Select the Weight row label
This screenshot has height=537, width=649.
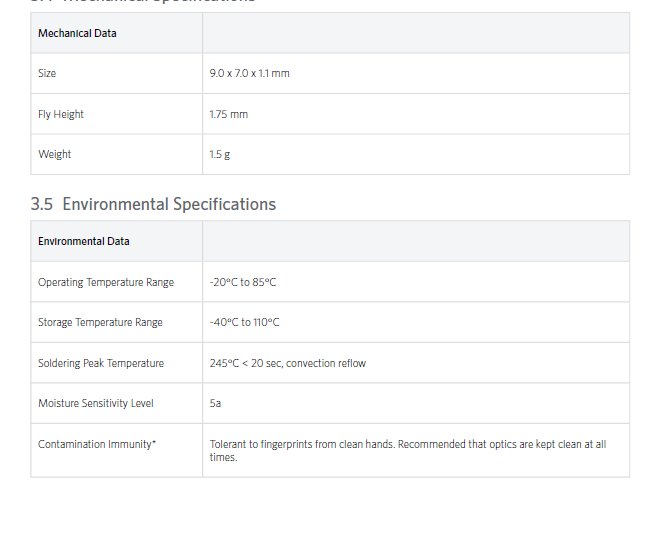[x=54, y=155]
